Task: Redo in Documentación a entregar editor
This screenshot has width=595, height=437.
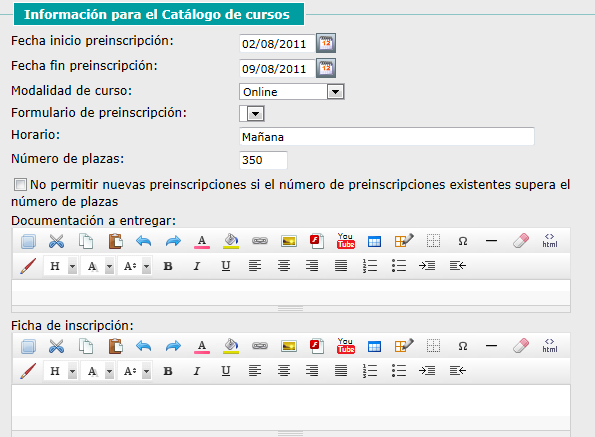Action: point(173,241)
